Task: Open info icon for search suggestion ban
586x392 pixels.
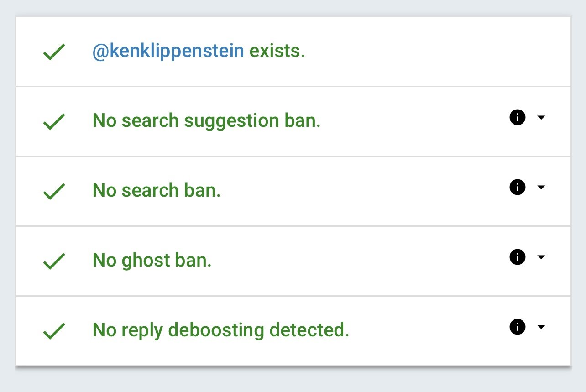Action: [517, 118]
